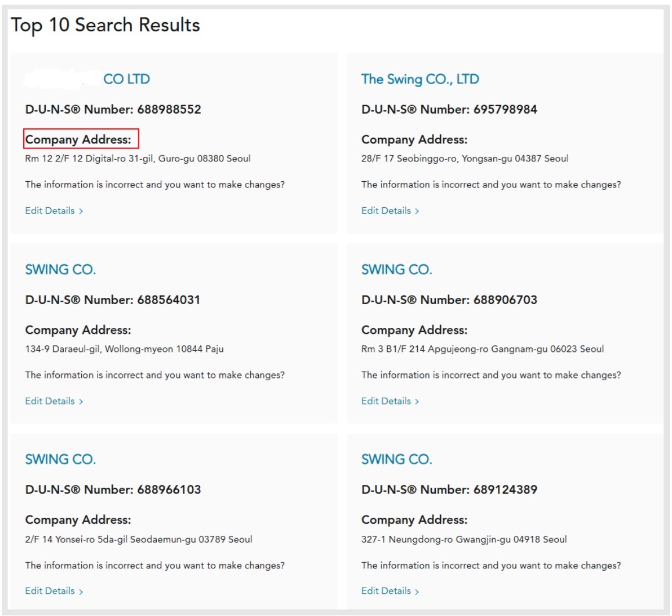Click Edit Details for the Gwangjin-gu SWING CO.
Viewport: 672px width, 616px height.
click(390, 590)
